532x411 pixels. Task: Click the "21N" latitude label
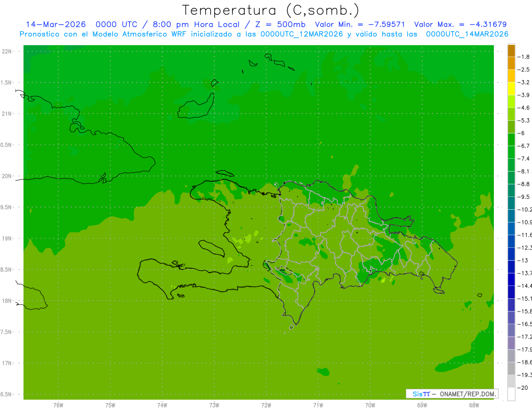coord(7,114)
